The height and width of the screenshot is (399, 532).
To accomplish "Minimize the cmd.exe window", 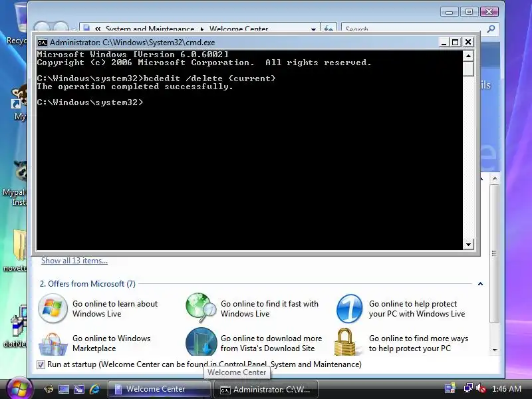I will point(444,42).
